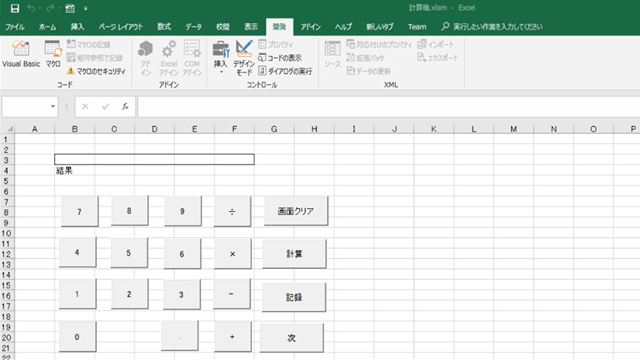Click コードの表示 (View Code)
This screenshot has height=360, width=640.
[280, 58]
